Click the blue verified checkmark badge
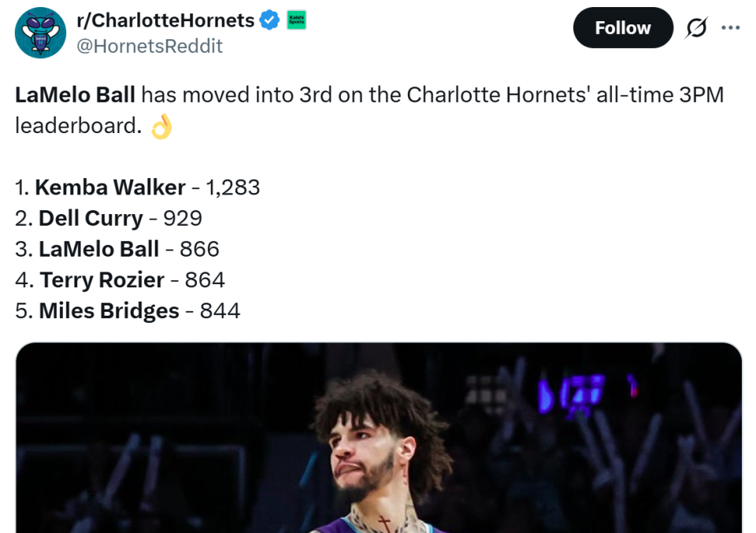756x533 pixels. coord(270,20)
